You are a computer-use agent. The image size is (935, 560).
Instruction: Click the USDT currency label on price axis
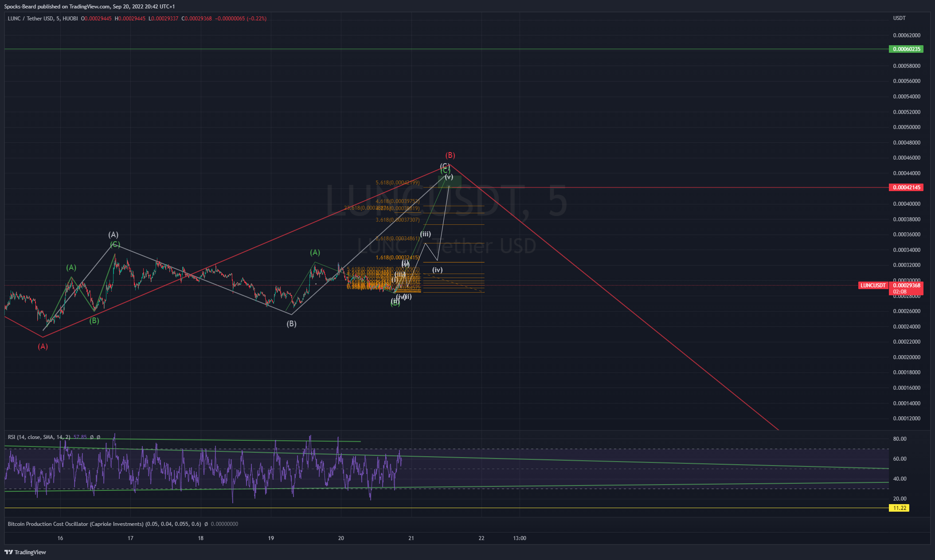899,18
